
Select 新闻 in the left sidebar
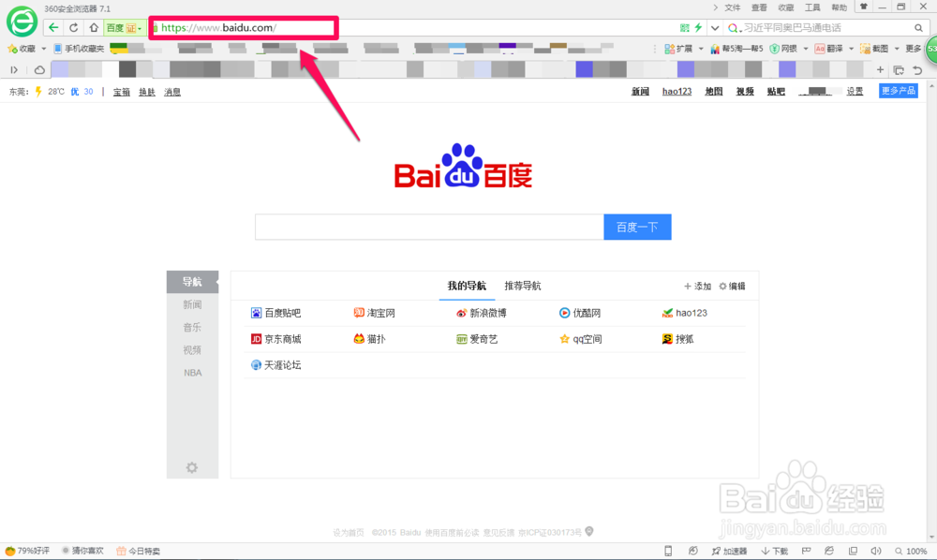(x=192, y=304)
